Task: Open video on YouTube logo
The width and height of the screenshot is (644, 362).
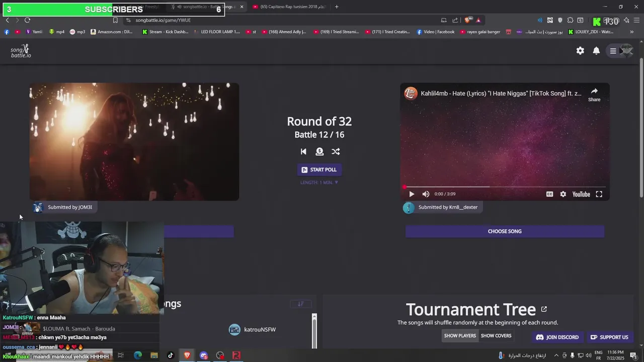Action: tap(581, 194)
